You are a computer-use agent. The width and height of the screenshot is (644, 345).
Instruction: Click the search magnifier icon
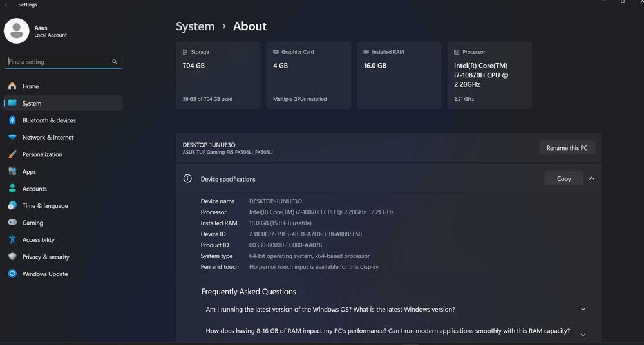coord(114,62)
